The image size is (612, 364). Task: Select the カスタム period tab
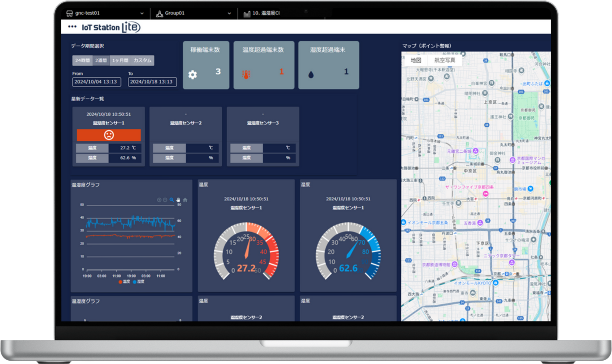pyautogui.click(x=142, y=61)
